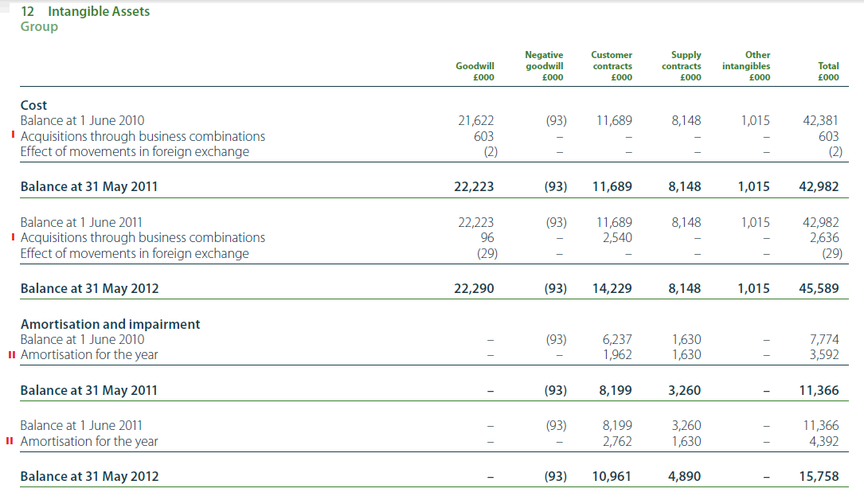Viewport: 864px width, 504px height.
Task: Select the total amortisation charge 4,392
Action: (824, 441)
